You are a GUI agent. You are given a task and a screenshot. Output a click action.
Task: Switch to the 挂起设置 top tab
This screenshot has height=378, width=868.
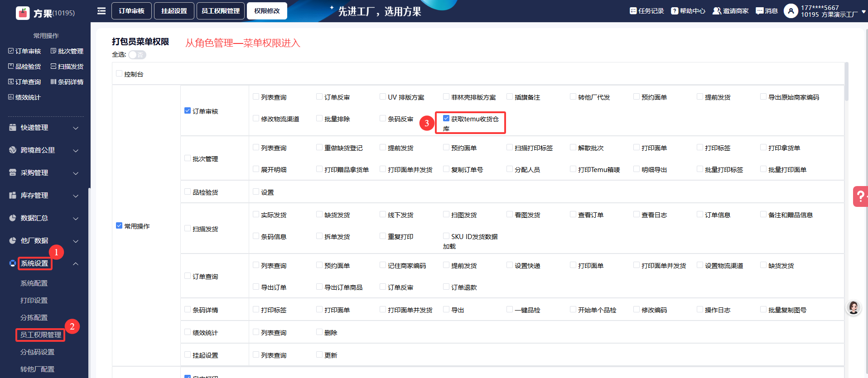[174, 11]
